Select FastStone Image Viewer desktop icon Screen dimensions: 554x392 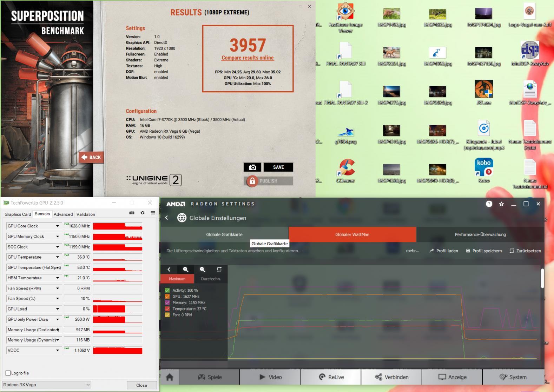(345, 18)
